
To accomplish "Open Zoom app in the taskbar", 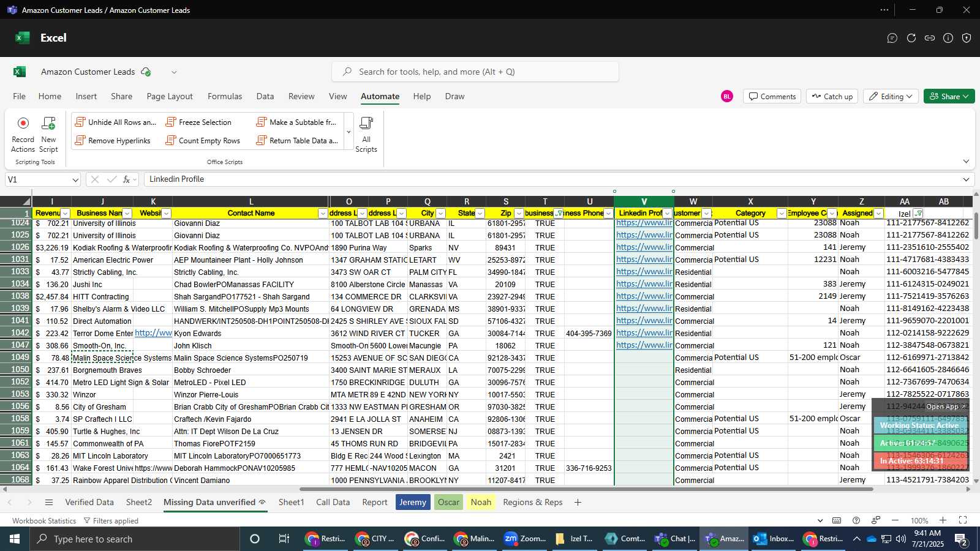I will [x=524, y=539].
